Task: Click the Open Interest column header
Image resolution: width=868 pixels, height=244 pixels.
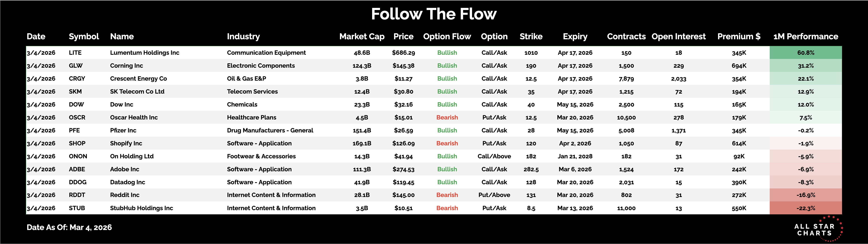Action: (x=678, y=36)
